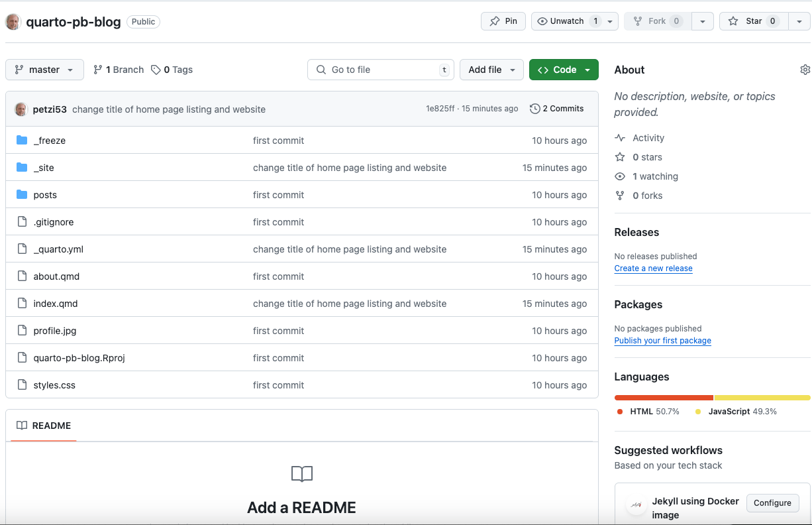Click the quarto-pb-blog.Rproj file icon
Screen dimensions: 812x525
tap(22, 357)
